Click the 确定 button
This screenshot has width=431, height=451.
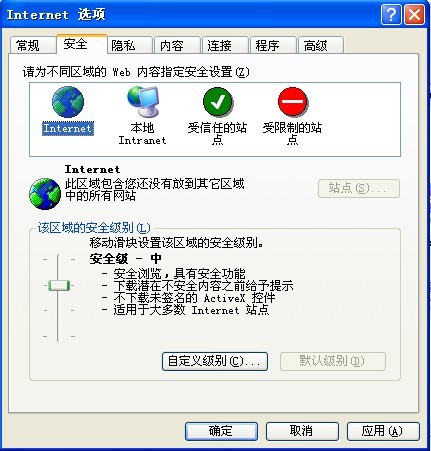pyautogui.click(x=221, y=431)
